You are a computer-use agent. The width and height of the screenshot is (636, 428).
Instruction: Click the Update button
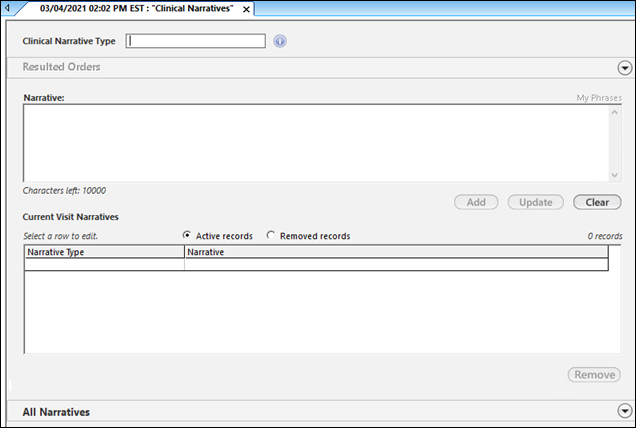pyautogui.click(x=536, y=202)
